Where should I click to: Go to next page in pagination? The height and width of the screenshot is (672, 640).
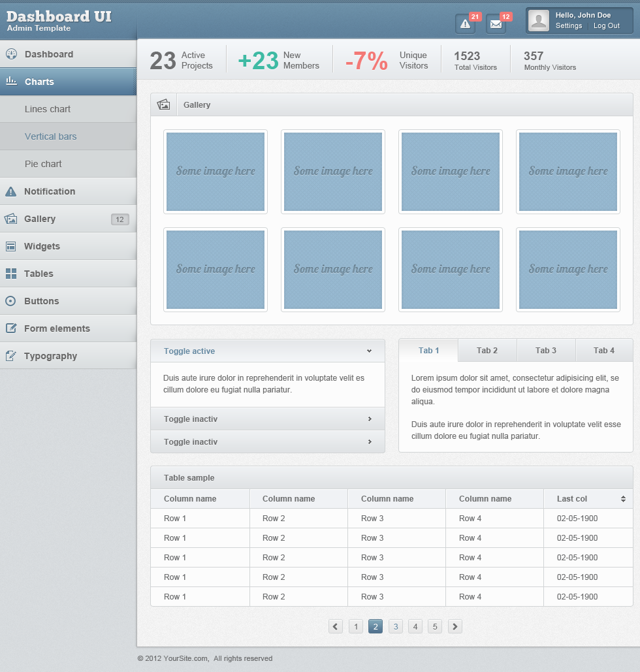(x=455, y=627)
